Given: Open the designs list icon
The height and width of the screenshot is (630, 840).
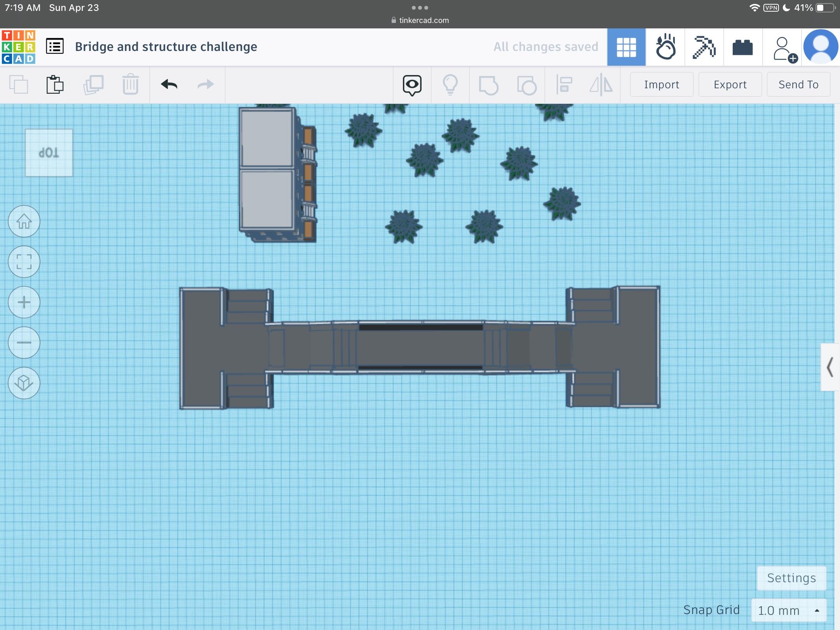Looking at the screenshot, I should 55,47.
